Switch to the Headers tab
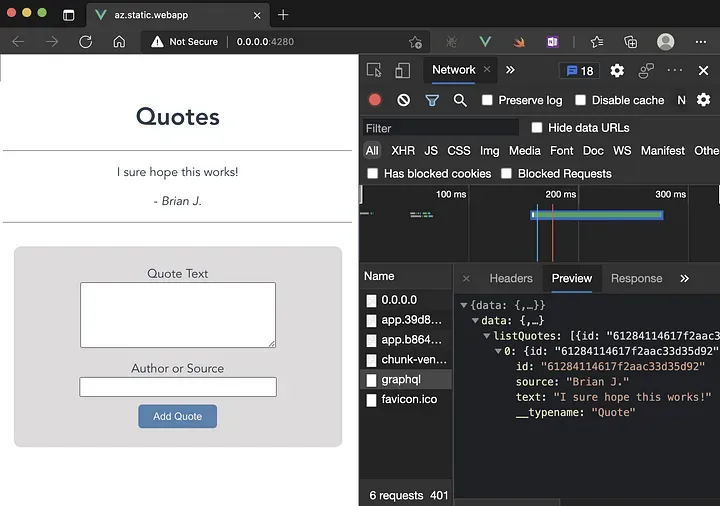The image size is (720, 506). 511,278
